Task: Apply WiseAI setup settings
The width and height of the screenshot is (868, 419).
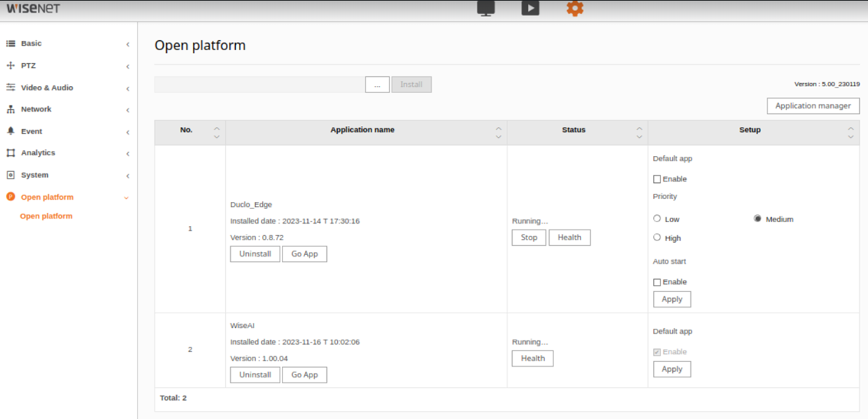Action: click(672, 369)
